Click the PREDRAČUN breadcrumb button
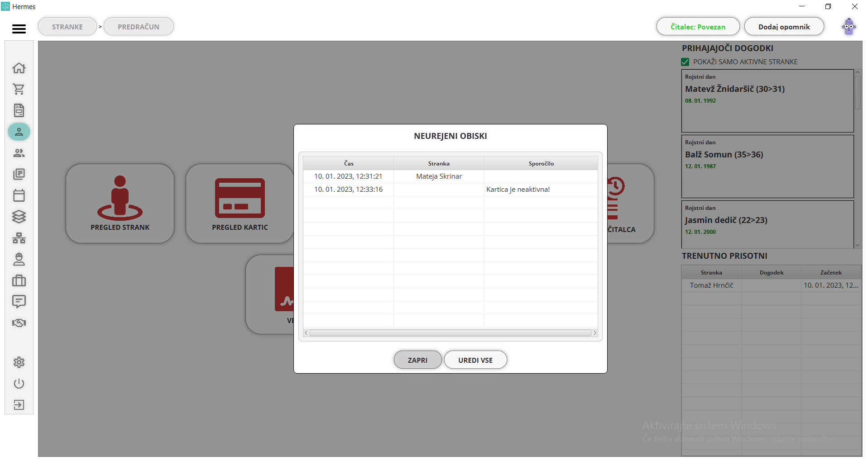The height and width of the screenshot is (465, 868). click(139, 27)
